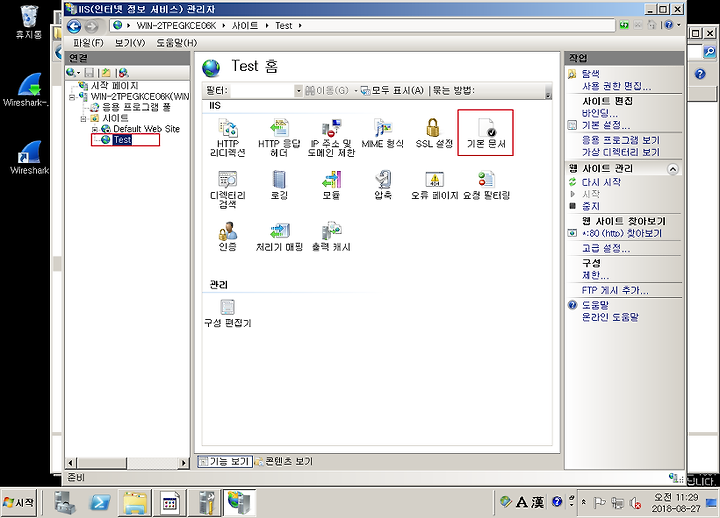
Task: Click the 중지 action
Action: tap(591, 207)
